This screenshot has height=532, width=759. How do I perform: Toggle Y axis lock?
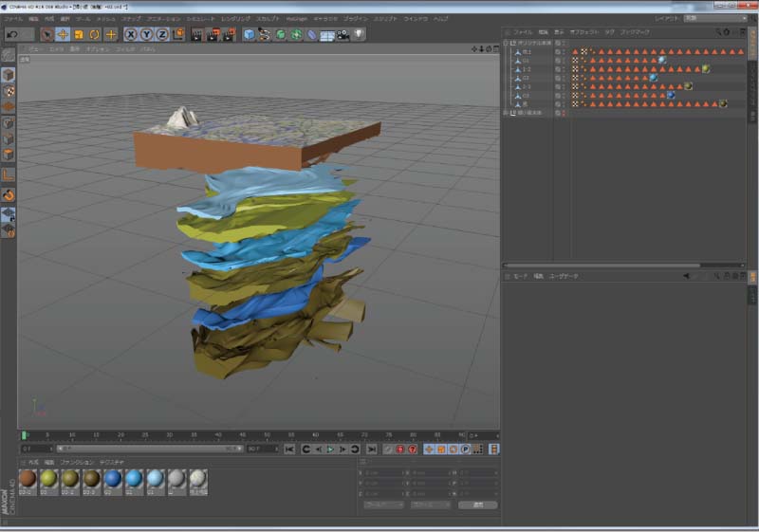point(146,34)
